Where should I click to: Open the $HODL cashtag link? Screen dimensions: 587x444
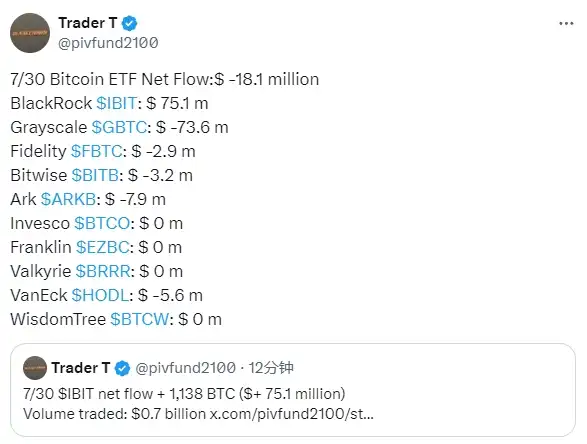pyautogui.click(x=100, y=295)
